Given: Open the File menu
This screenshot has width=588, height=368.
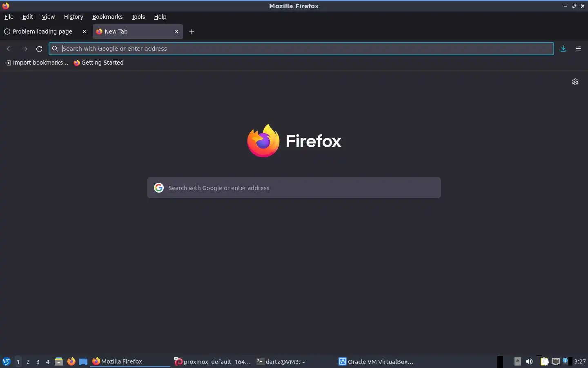Looking at the screenshot, I should click(9, 17).
